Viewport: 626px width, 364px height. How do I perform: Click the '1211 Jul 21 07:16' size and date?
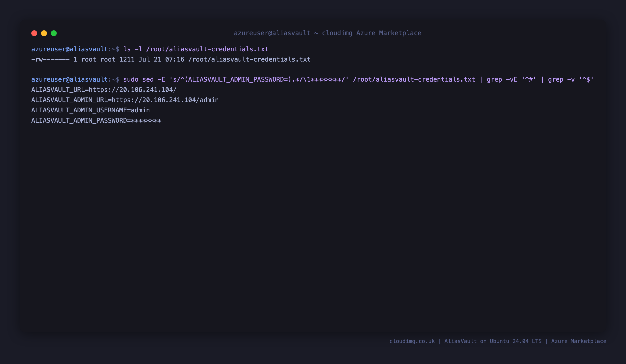tap(152, 60)
